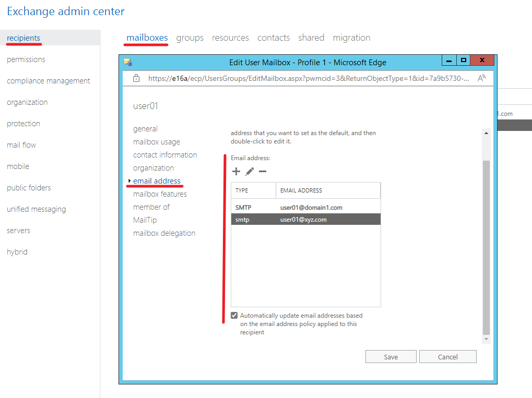Open the MailTip section
The image size is (532, 398).
click(145, 220)
